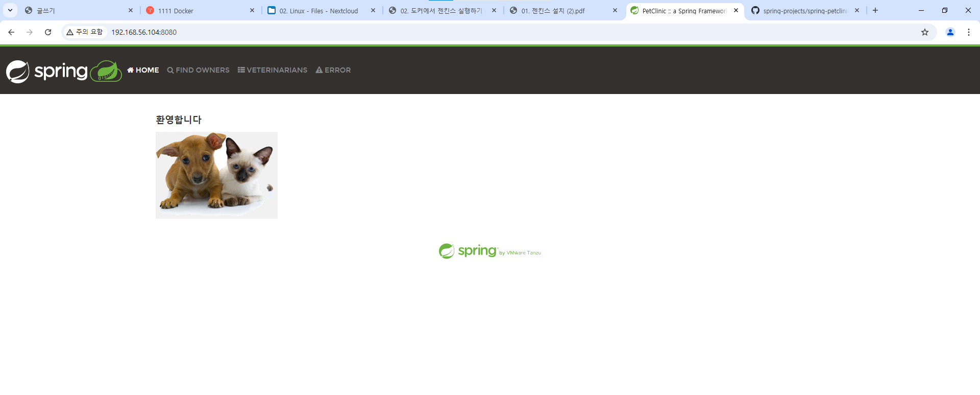
Task: Minimize the Chrome window
Action: click(921, 10)
